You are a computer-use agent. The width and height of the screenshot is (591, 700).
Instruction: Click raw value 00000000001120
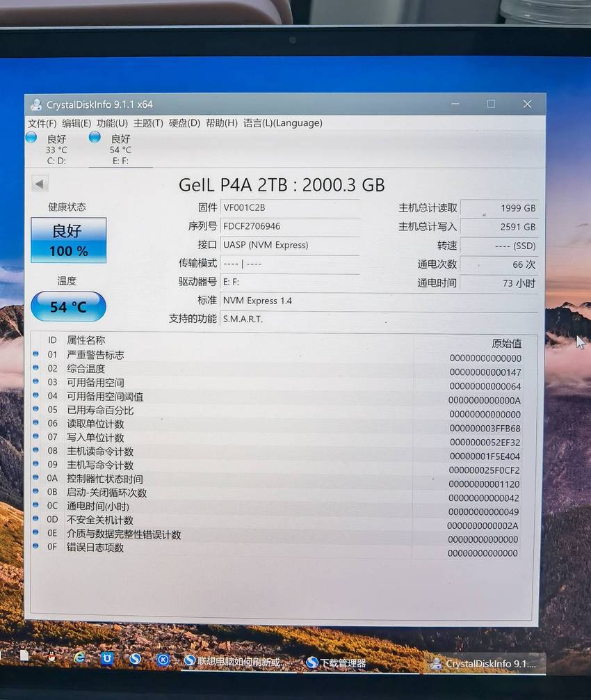pyautogui.click(x=484, y=484)
